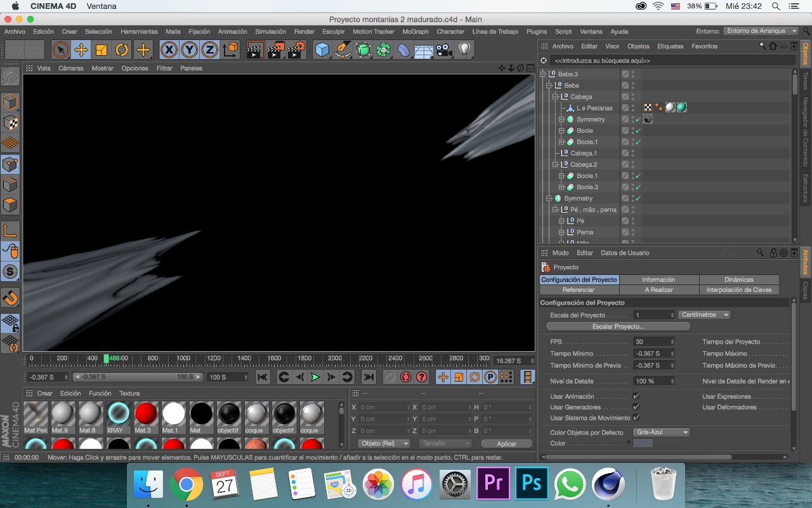Switch to the Dinámicas tab
The image size is (812, 508).
coord(739,279)
